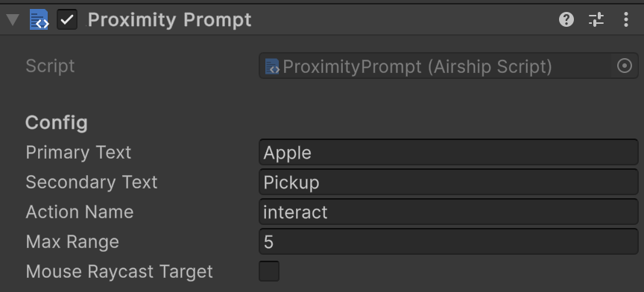Open the three-dot component options menu

tap(625, 19)
